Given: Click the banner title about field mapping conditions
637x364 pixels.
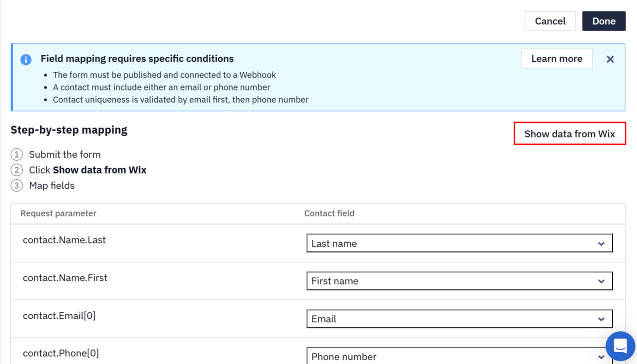Looking at the screenshot, I should coord(137,58).
